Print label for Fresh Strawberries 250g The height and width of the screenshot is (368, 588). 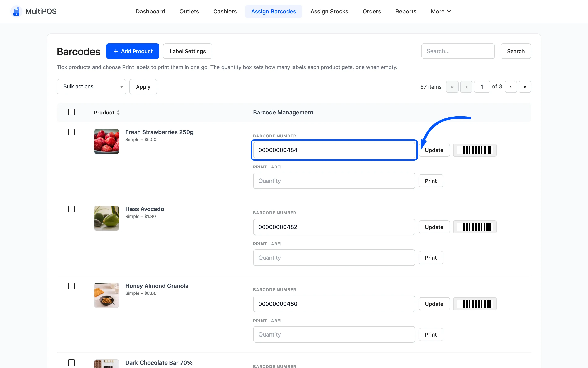coord(431,181)
